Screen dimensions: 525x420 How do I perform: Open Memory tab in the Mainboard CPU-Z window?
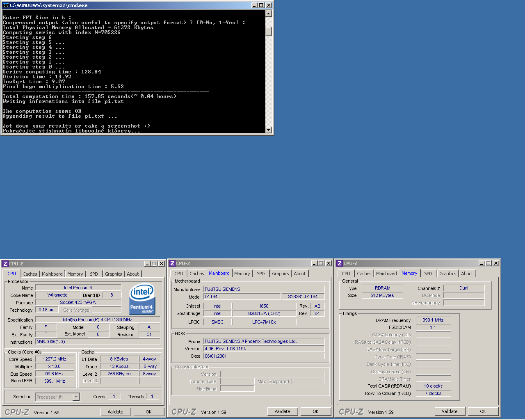click(x=242, y=274)
